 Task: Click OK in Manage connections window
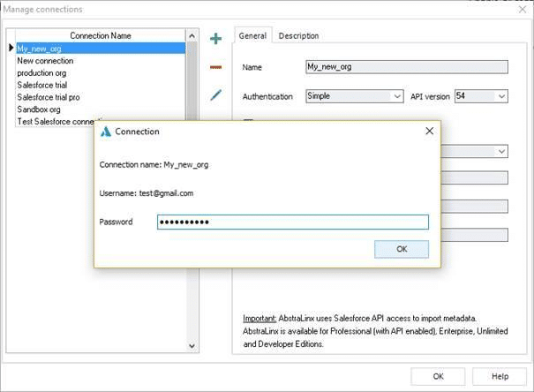pos(438,376)
